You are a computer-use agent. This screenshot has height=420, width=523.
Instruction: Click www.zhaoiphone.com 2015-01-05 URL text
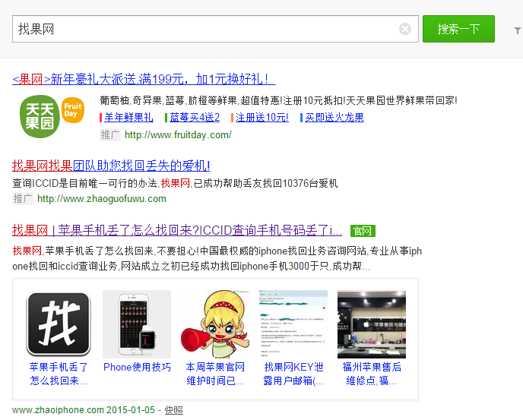click(x=84, y=410)
